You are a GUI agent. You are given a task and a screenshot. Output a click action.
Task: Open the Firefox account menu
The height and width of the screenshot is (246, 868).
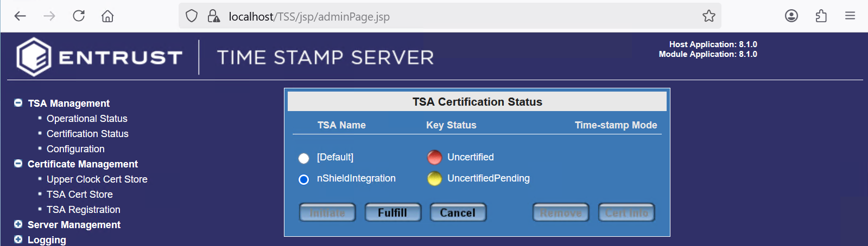pyautogui.click(x=791, y=16)
